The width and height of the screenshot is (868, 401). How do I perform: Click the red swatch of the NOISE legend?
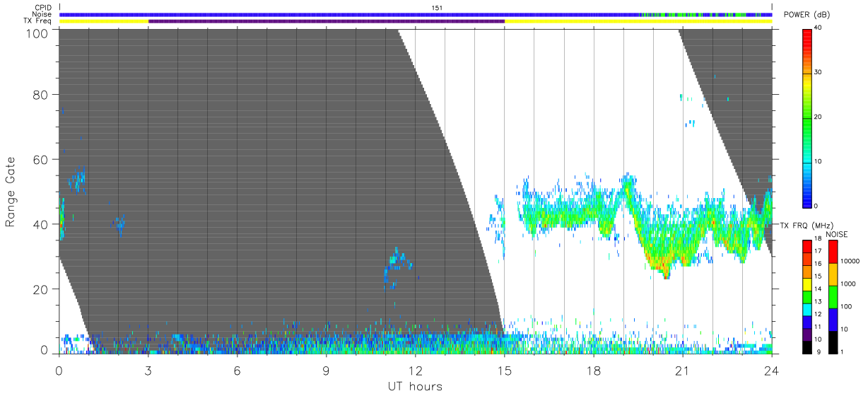pos(833,252)
